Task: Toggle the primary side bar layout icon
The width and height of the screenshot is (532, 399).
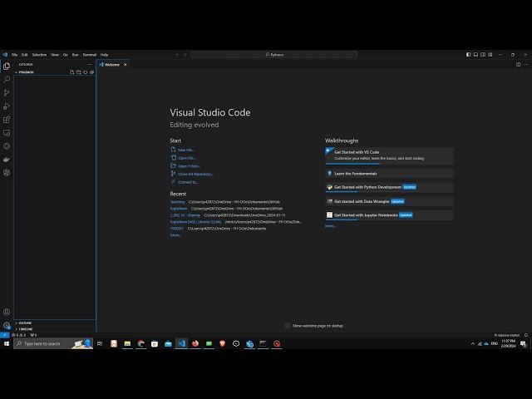Action: (x=468, y=54)
